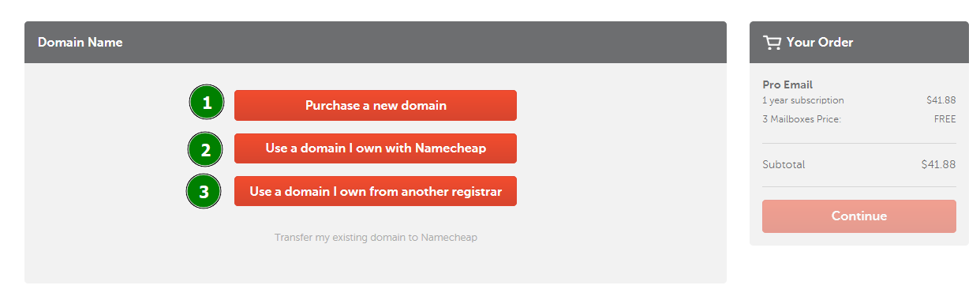Click the Your Order heading text
The height and width of the screenshot is (289, 980).
click(820, 43)
